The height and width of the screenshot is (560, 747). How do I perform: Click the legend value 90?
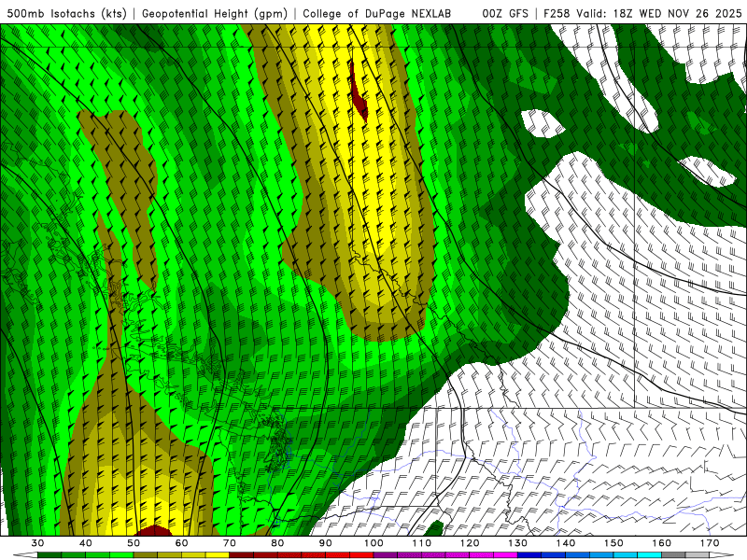[x=325, y=543]
